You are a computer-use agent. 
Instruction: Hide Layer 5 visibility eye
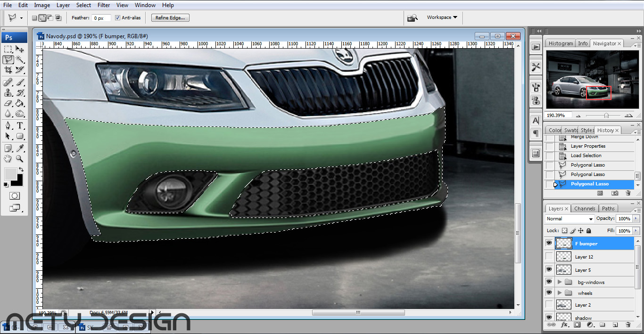pos(549,269)
